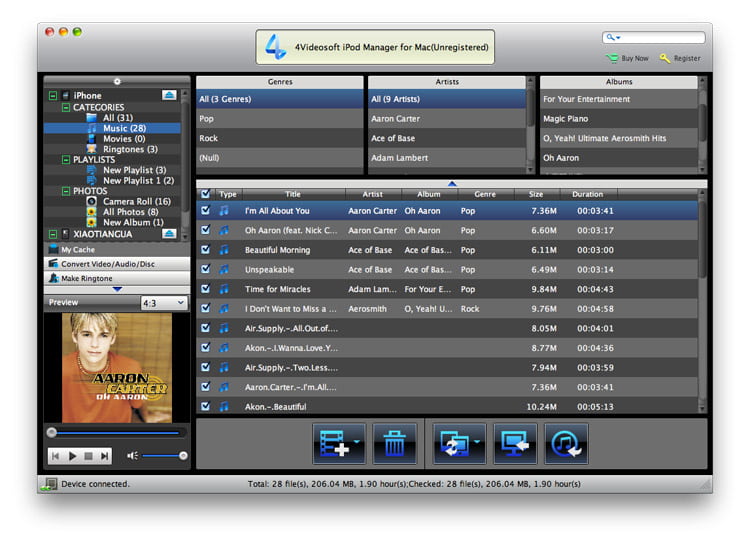Click the next track button
Screen dimensions: 750x545
point(104,456)
